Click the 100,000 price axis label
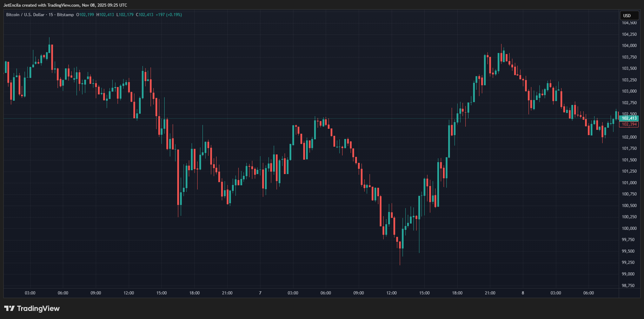 click(x=629, y=228)
